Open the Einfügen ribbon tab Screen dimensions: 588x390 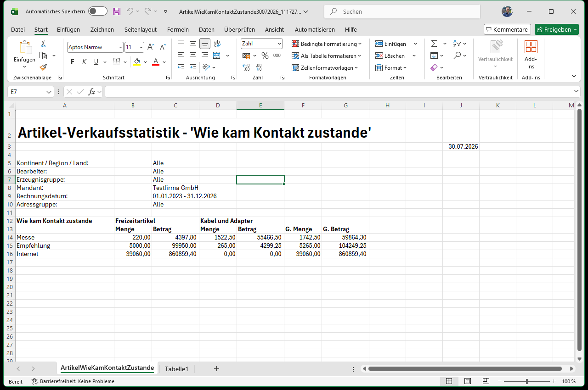68,29
